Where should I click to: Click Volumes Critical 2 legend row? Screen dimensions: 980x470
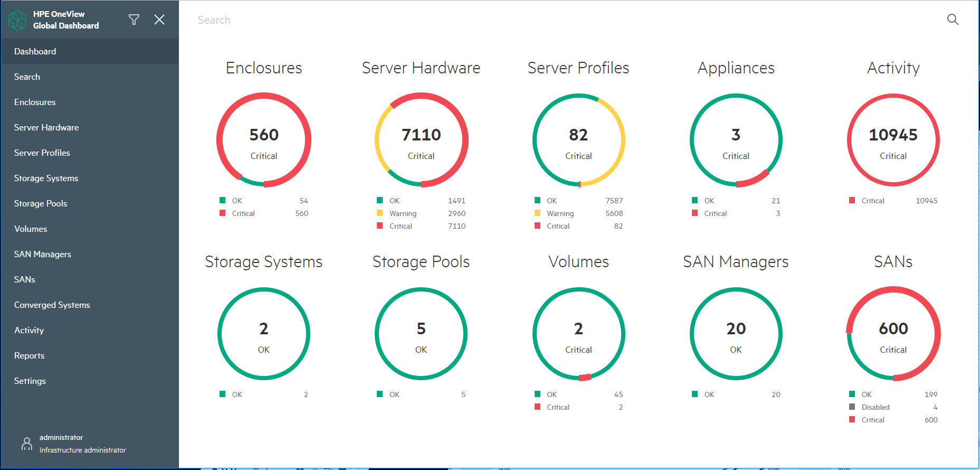pos(578,407)
